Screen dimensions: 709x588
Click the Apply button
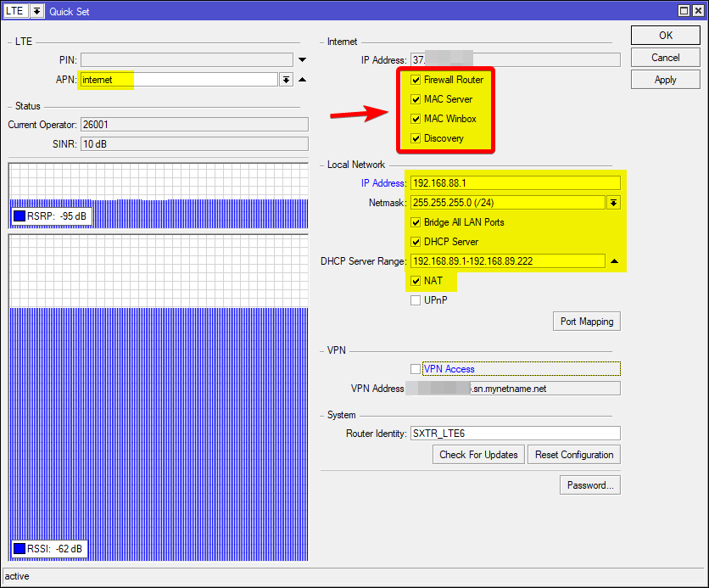point(665,80)
